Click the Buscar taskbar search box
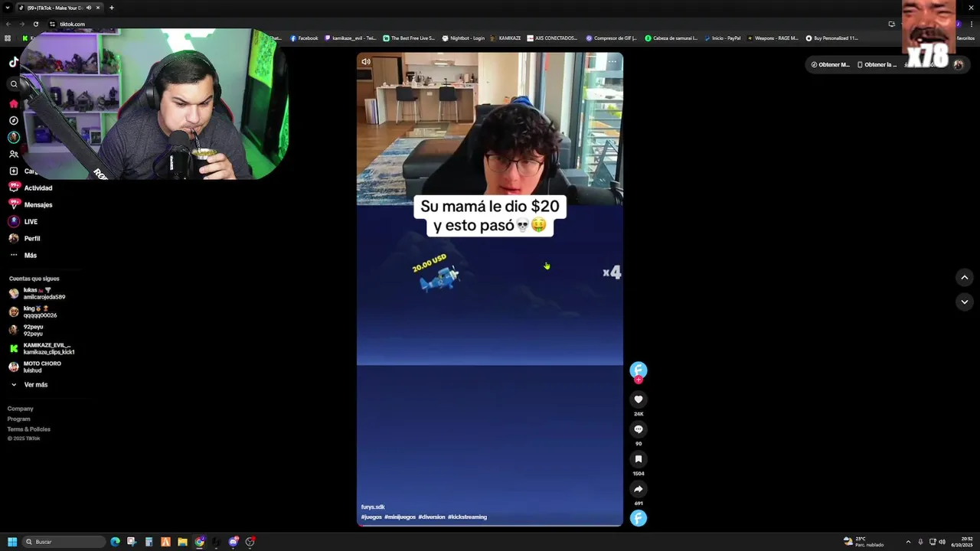980x551 pixels. [64, 542]
